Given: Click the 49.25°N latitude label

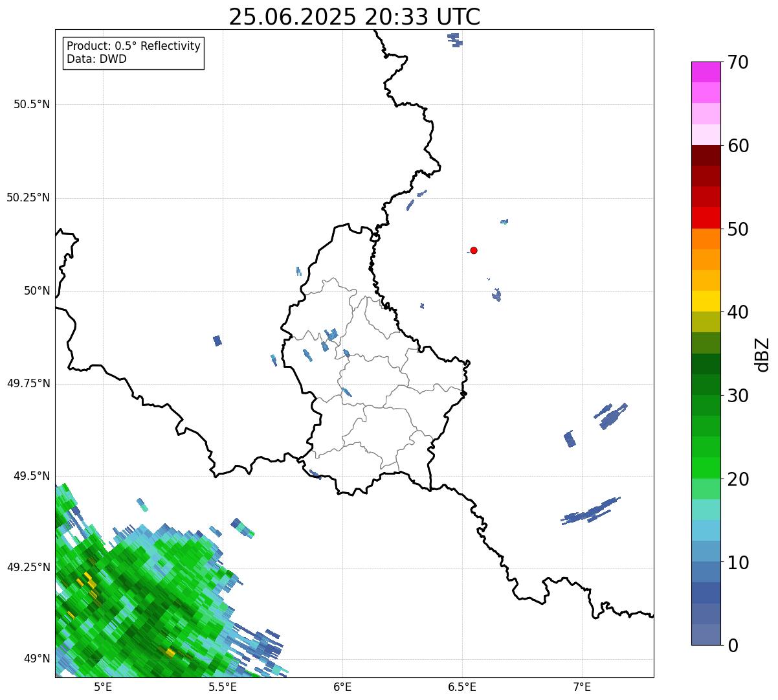Looking at the screenshot, I should coord(28,567).
